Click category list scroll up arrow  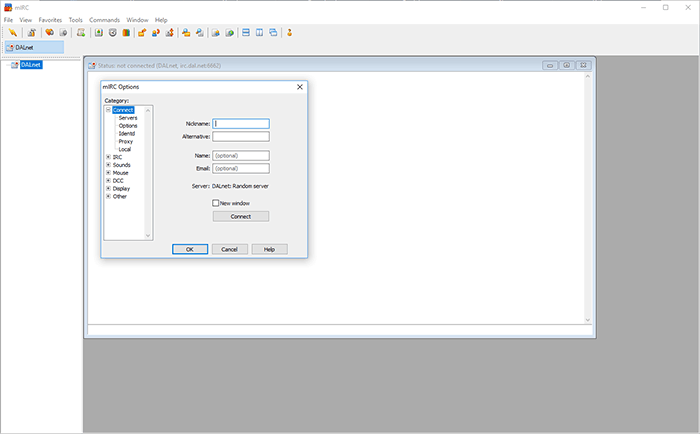[148, 110]
